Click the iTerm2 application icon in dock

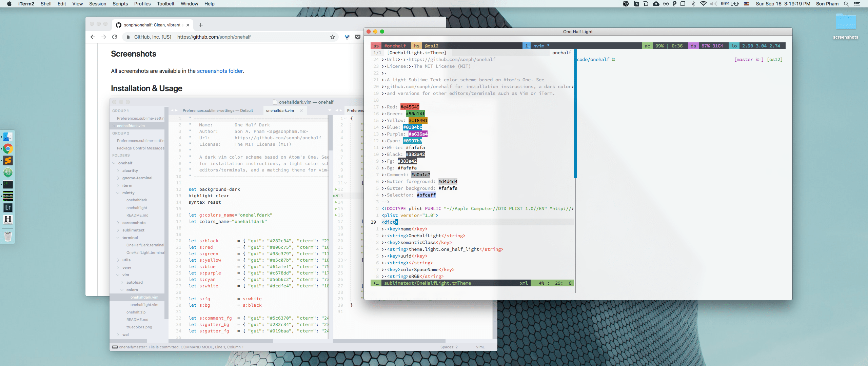(x=8, y=184)
